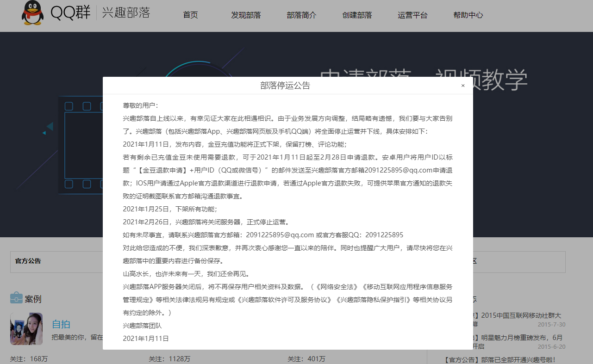Open 明星魅力月榜重磅发布 news link

(522, 338)
